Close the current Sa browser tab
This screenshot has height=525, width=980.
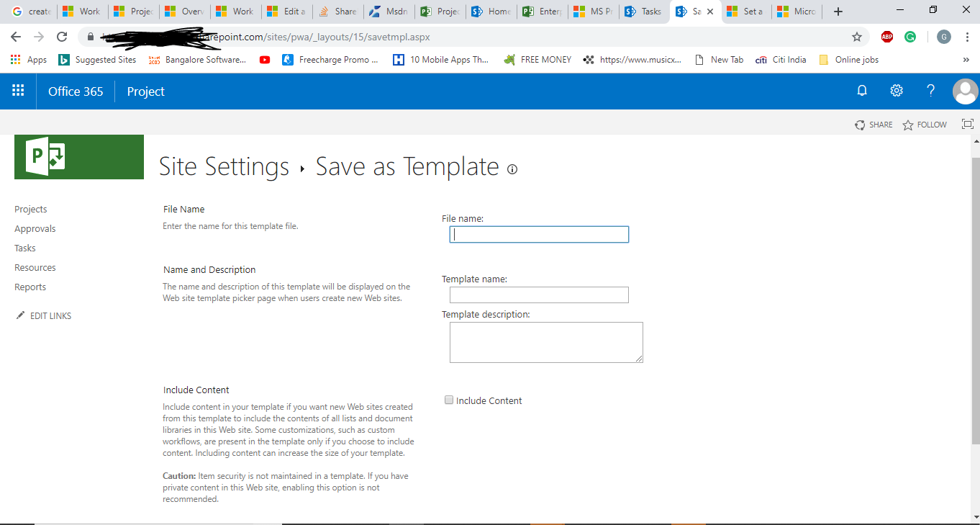click(710, 12)
